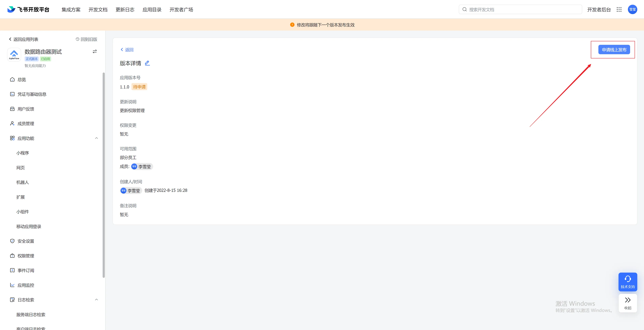Open 权限管理 in the sidebar
The image size is (644, 330).
point(25,256)
